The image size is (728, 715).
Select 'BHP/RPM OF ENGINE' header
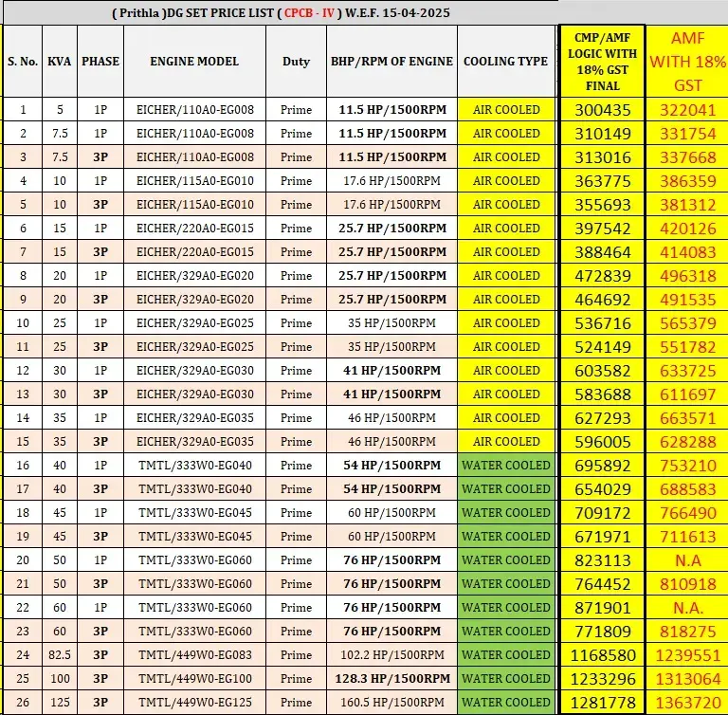[391, 62]
